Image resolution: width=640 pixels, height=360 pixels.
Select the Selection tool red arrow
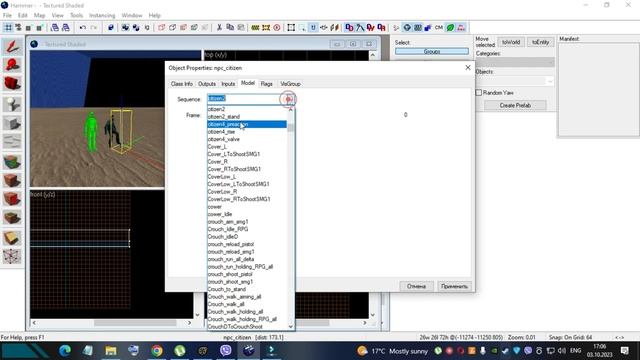tap(12, 47)
